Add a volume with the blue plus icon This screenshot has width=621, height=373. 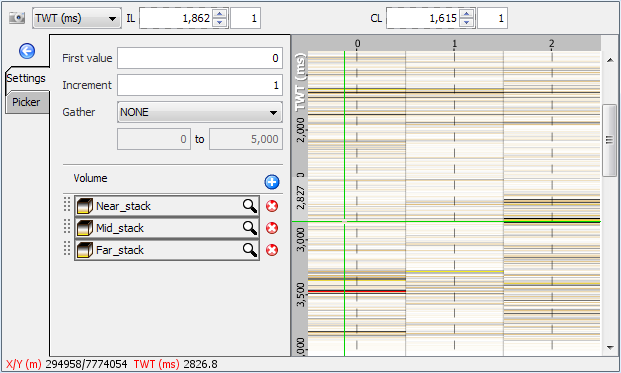pyautogui.click(x=272, y=182)
